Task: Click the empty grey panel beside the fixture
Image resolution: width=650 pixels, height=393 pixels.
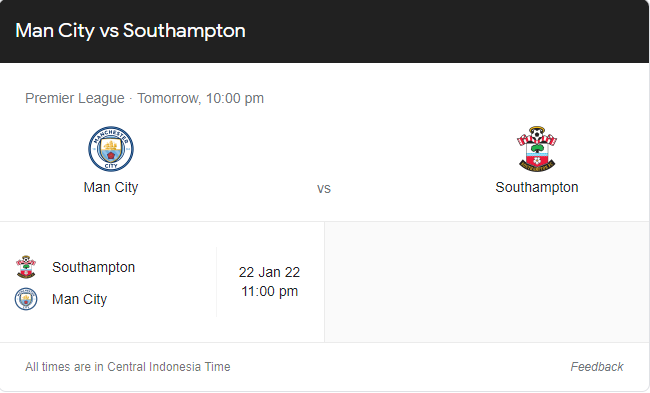Action: pos(487,282)
